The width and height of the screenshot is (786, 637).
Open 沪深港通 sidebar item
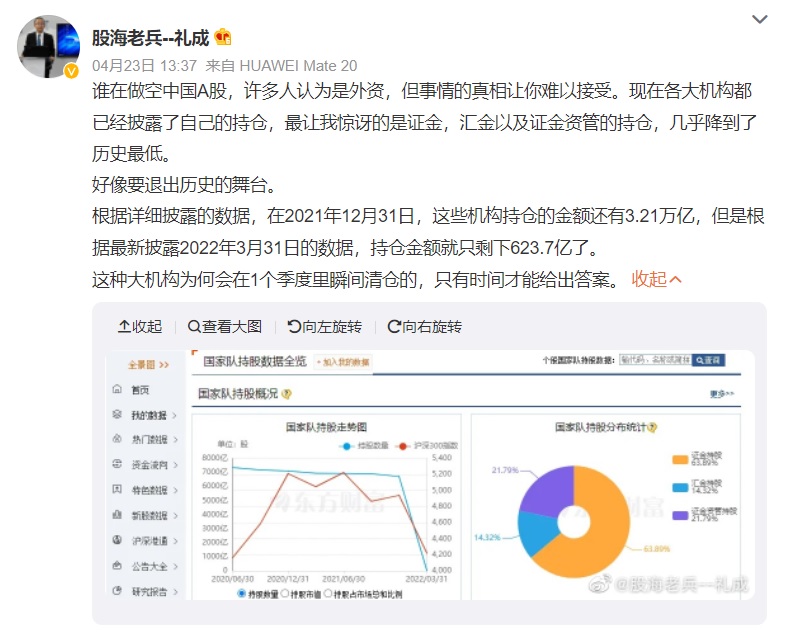point(149,541)
